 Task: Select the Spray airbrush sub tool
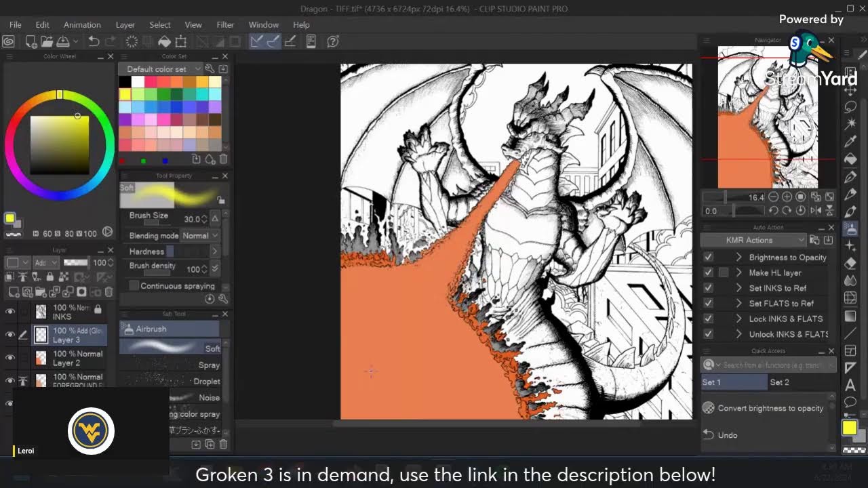click(209, 365)
